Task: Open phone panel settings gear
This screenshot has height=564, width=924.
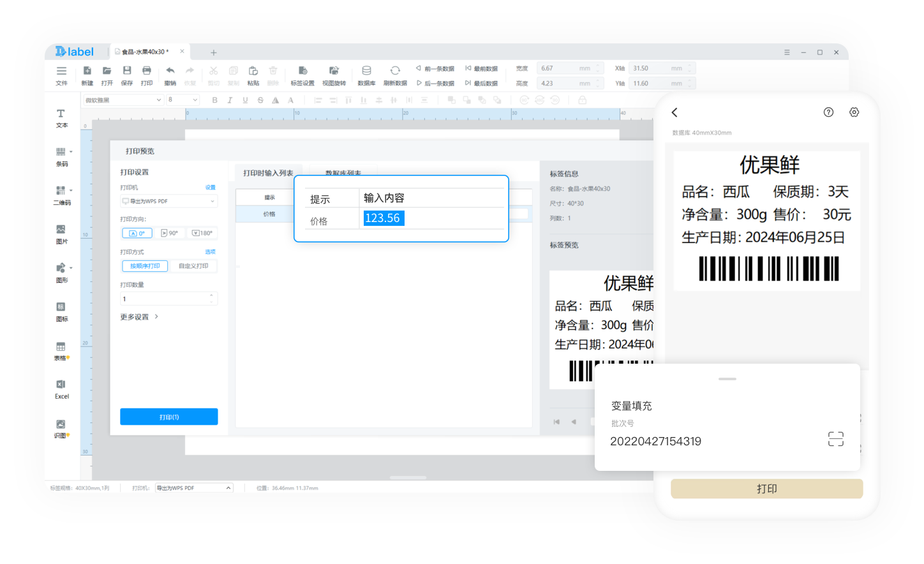Action: (854, 112)
